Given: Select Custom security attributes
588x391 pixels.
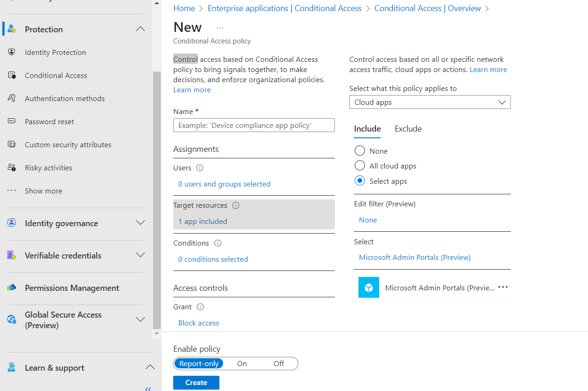Looking at the screenshot, I should (67, 144).
